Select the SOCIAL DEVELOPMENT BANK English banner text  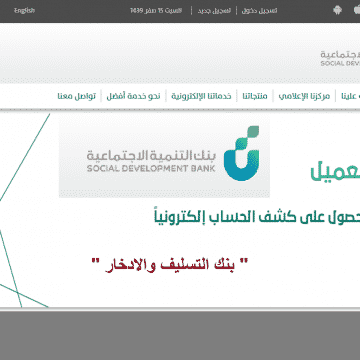coord(151,168)
